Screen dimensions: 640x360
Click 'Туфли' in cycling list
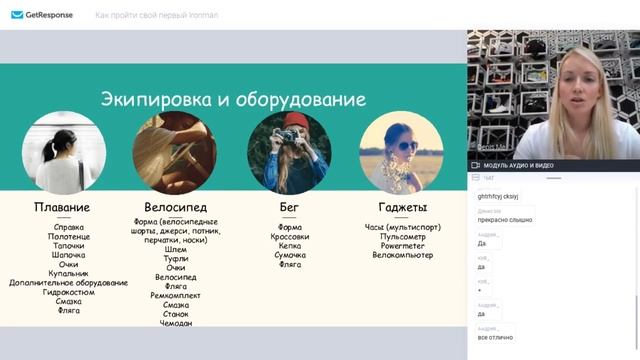tap(176, 259)
